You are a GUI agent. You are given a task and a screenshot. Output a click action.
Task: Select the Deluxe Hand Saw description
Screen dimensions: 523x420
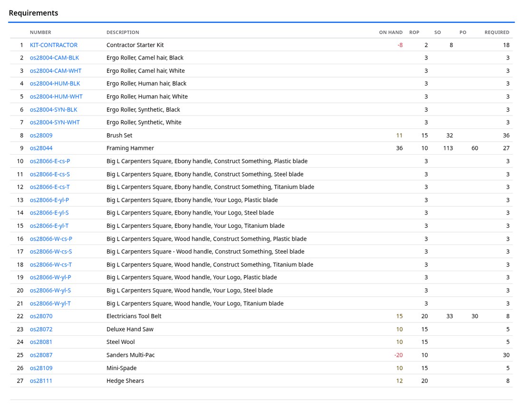coord(130,329)
